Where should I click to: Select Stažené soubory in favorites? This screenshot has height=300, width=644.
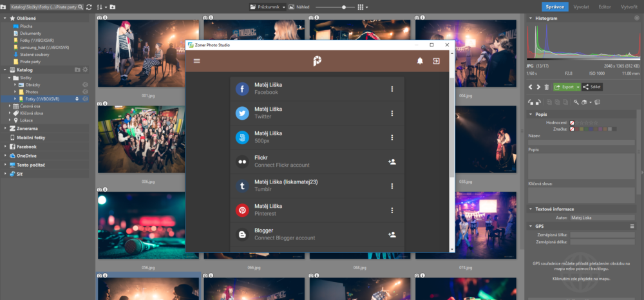pyautogui.click(x=33, y=54)
